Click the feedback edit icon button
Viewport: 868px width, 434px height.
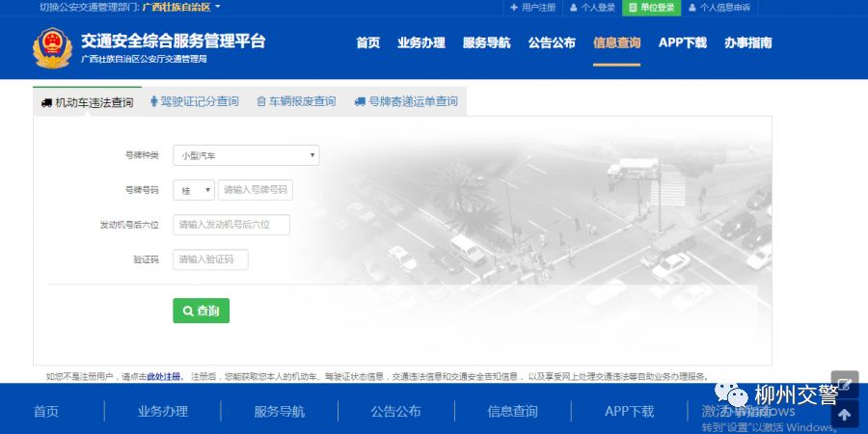[845, 384]
